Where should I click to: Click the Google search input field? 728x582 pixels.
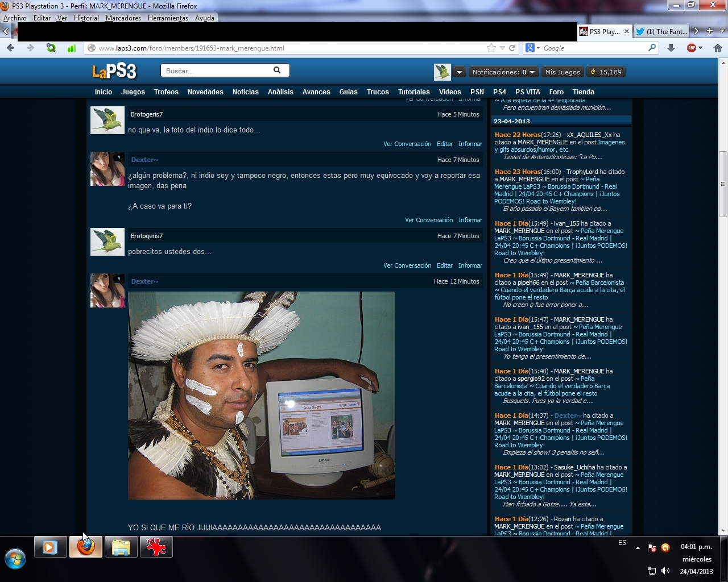tap(594, 48)
